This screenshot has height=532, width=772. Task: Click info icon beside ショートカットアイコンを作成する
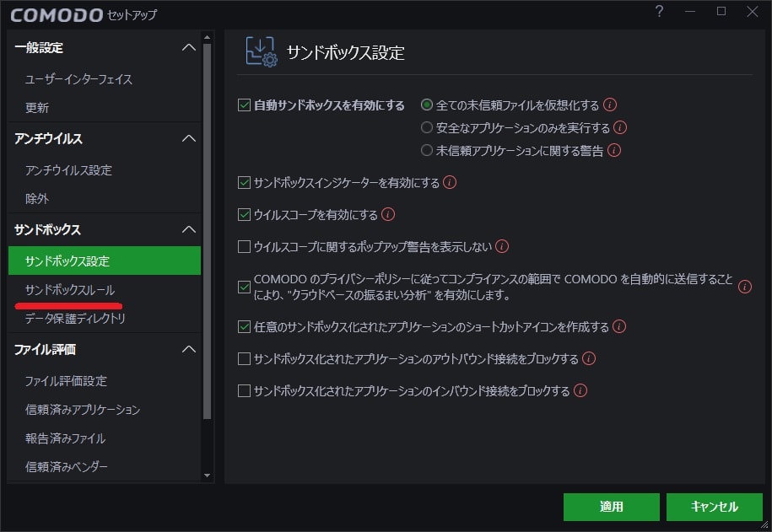point(619,326)
